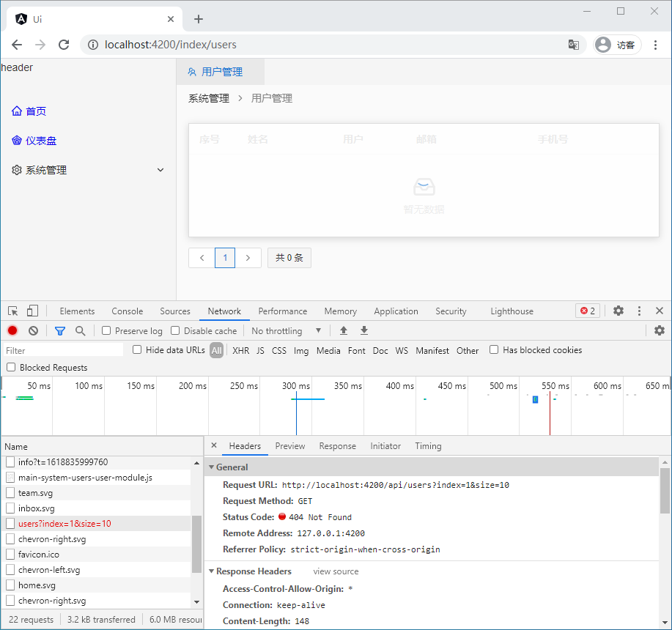The image size is (672, 630).
Task: Open DevTools settings gear icon
Action: click(618, 311)
